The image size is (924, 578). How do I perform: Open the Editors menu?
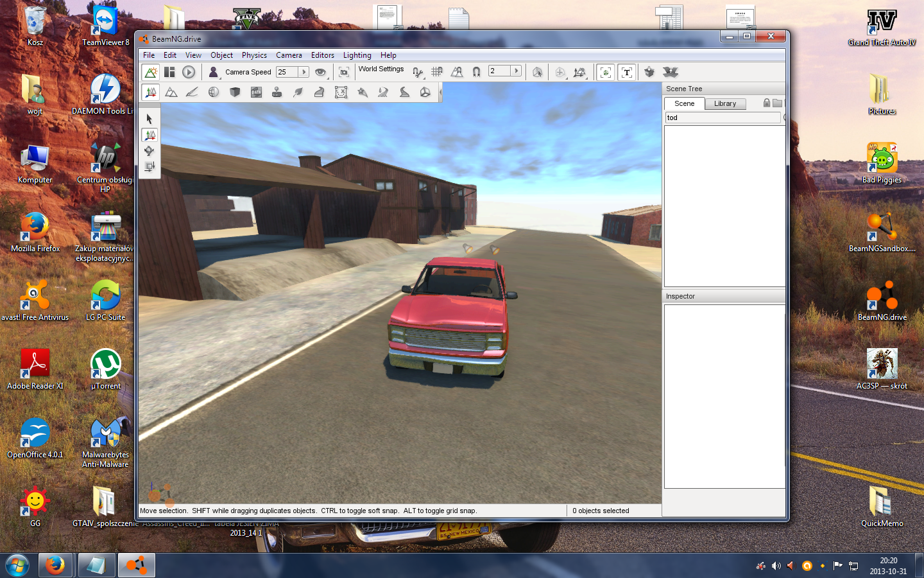[323, 55]
